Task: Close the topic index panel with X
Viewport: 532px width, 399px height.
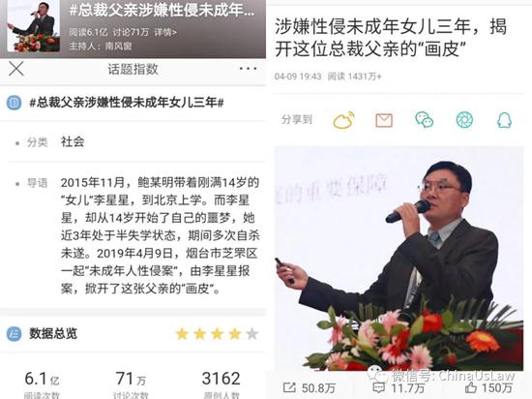Action: 15,69
